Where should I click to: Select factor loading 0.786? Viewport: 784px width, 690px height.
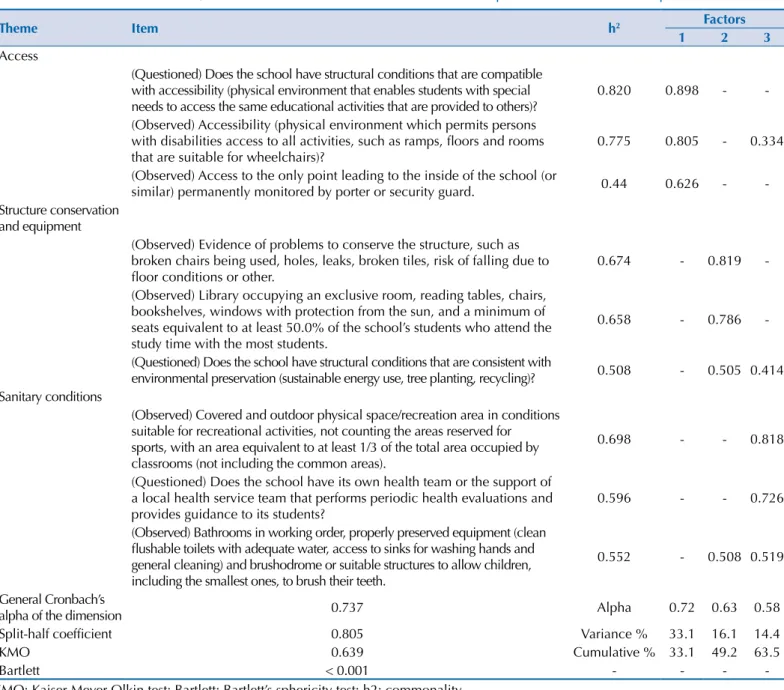[x=724, y=320]
